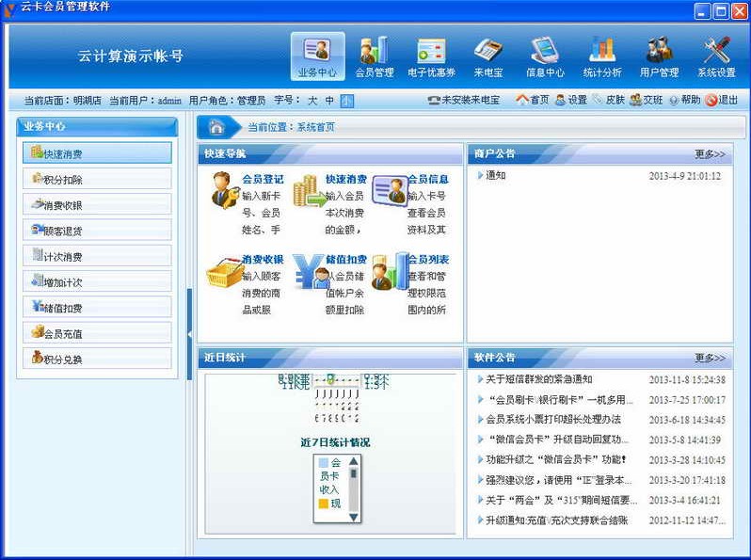
Task: Click the 业务中心 sidebar header
Action: point(97,126)
